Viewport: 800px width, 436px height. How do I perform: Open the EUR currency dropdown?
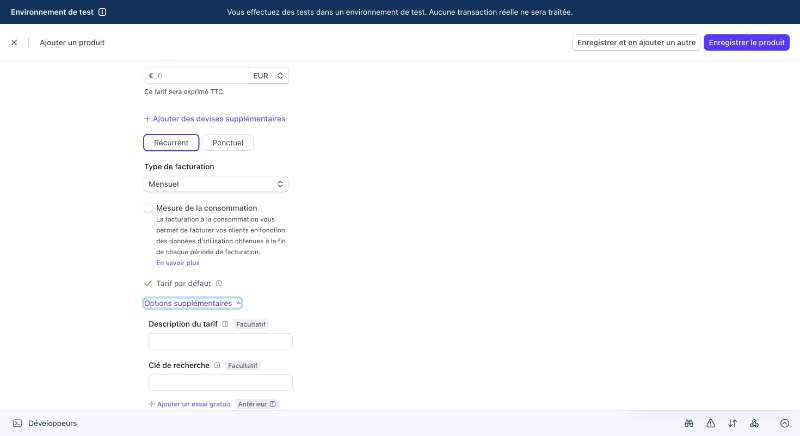pyautogui.click(x=268, y=75)
